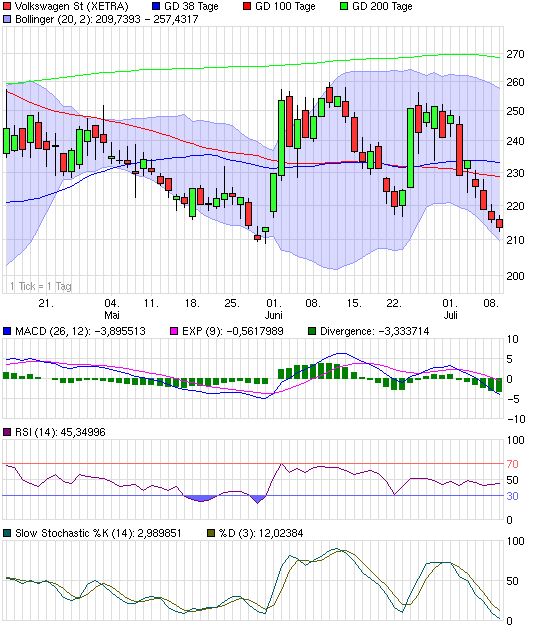545x642 pixels.
Task: Click the red GD 100 Tage swatch
Action: pos(246,7)
